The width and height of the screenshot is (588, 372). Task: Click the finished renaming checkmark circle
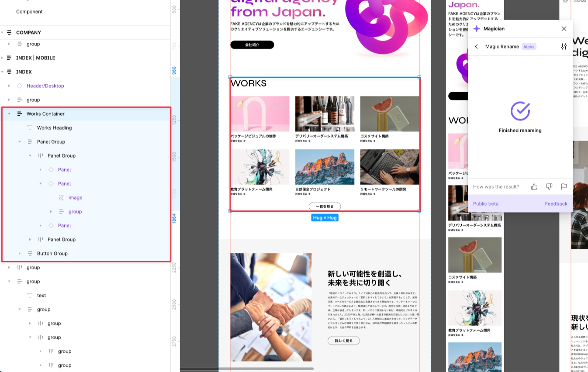520,111
